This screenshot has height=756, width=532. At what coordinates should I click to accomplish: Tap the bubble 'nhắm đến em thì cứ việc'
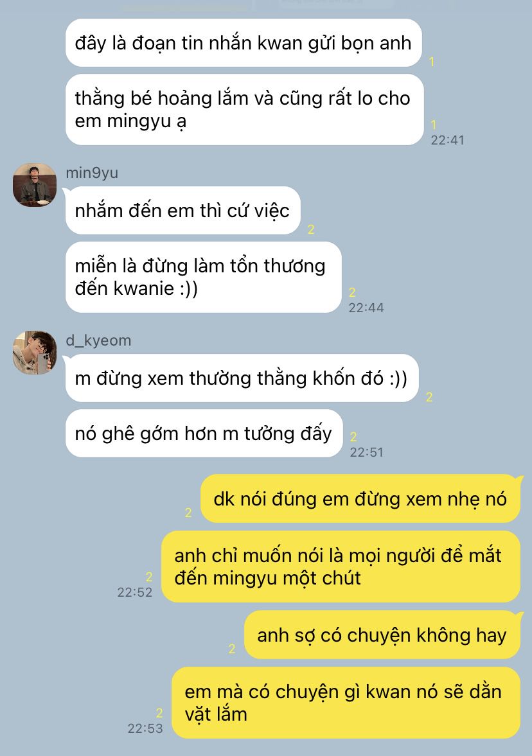[183, 211]
